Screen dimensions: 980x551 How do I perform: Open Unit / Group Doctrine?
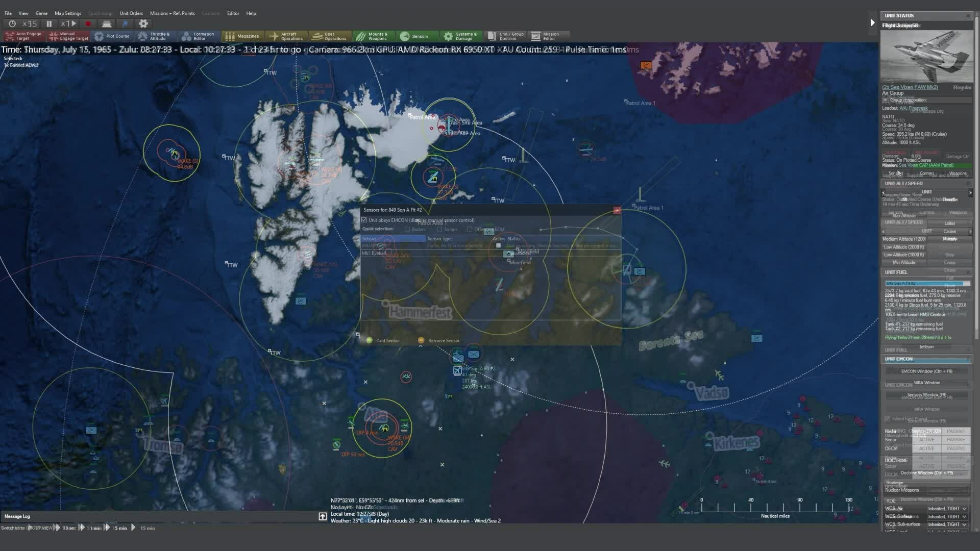(505, 36)
